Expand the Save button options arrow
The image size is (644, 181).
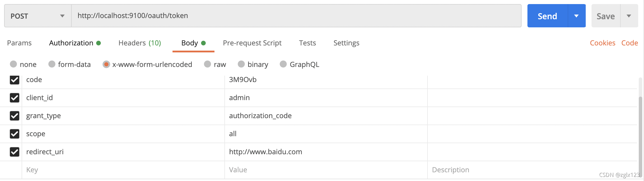click(x=629, y=16)
